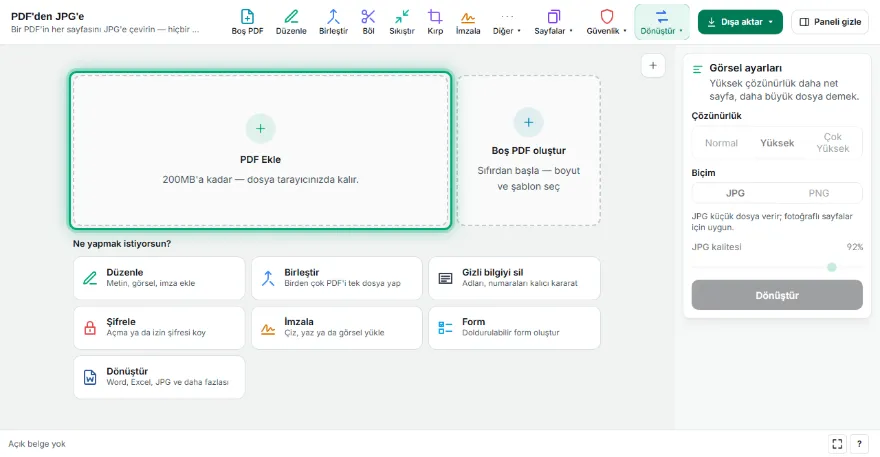
Task: Expand the Sayfalar pages menu
Action: coord(553,22)
